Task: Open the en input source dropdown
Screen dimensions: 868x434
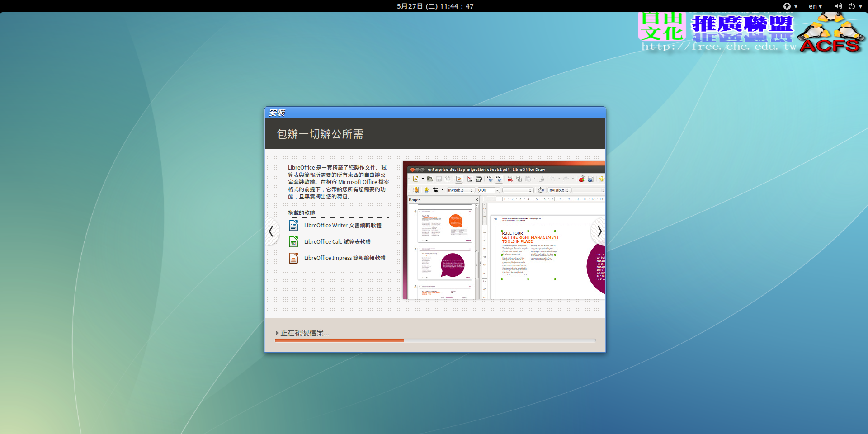Action: coord(816,6)
